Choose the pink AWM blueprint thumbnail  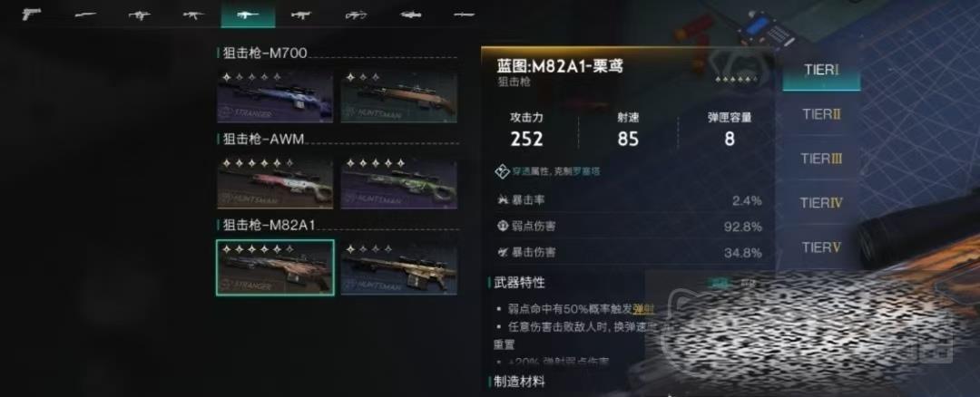coord(275,182)
